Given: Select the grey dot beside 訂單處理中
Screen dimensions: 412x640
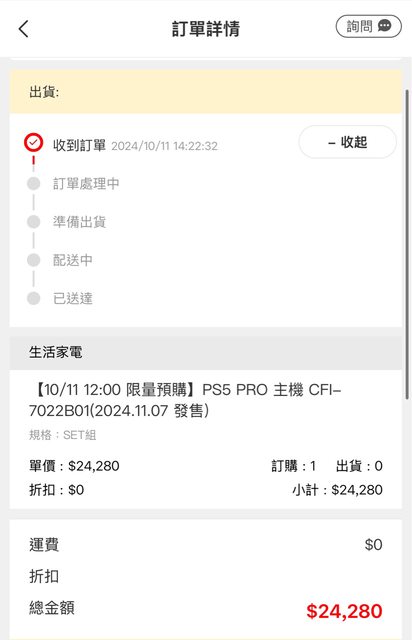Looking at the screenshot, I should click(x=33, y=183).
